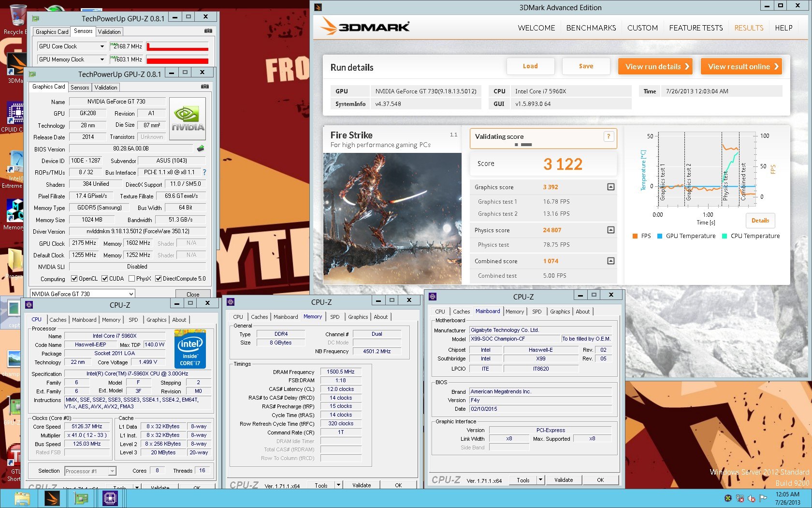This screenshot has height=508, width=812.
Task: Click CPU-Z Mainboard window title icon
Action: (x=433, y=297)
